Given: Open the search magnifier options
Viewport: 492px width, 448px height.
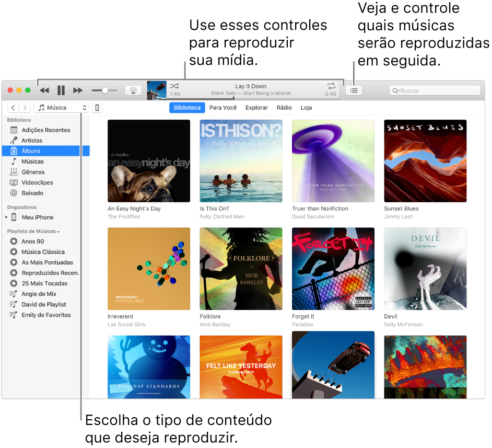Looking at the screenshot, I should click(x=396, y=91).
